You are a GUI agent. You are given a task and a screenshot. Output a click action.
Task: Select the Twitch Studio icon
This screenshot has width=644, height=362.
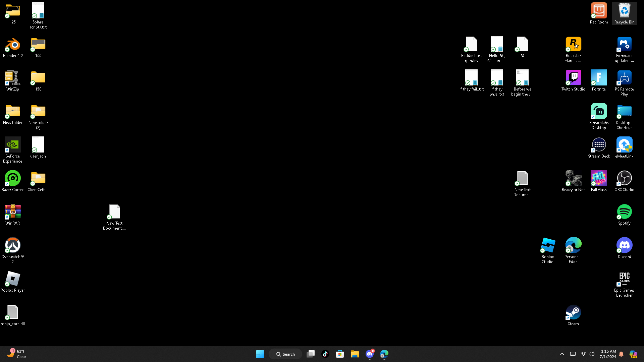(574, 81)
